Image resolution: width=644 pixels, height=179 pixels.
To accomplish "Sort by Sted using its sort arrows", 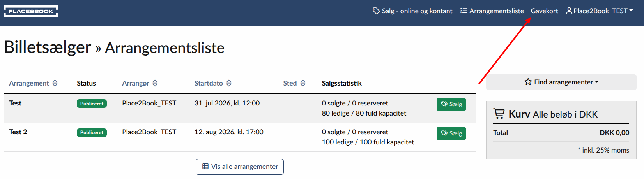I will click(303, 83).
